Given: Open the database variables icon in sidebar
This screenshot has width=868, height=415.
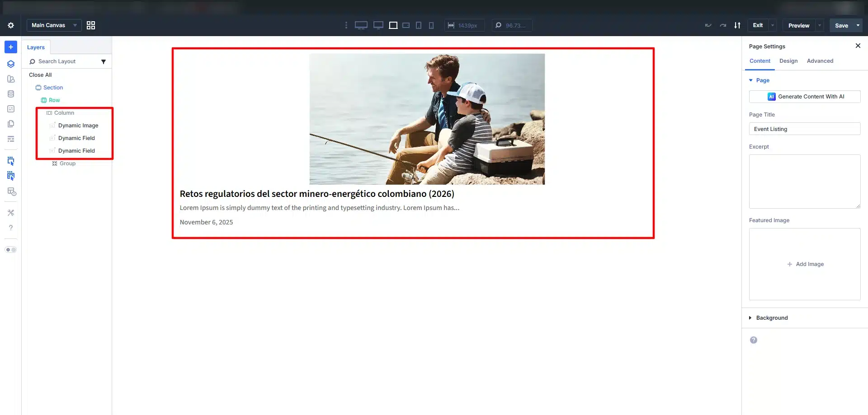Looking at the screenshot, I should click(x=11, y=94).
